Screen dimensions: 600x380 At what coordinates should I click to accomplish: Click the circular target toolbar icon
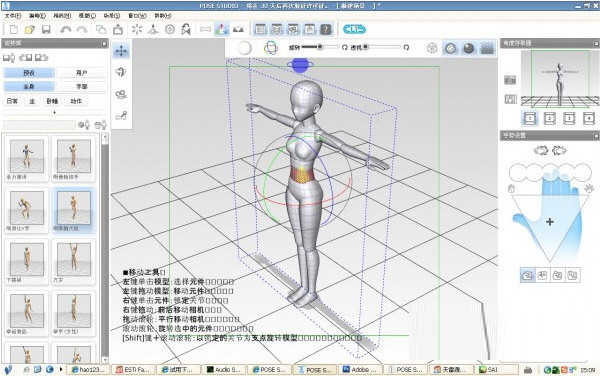point(170,29)
